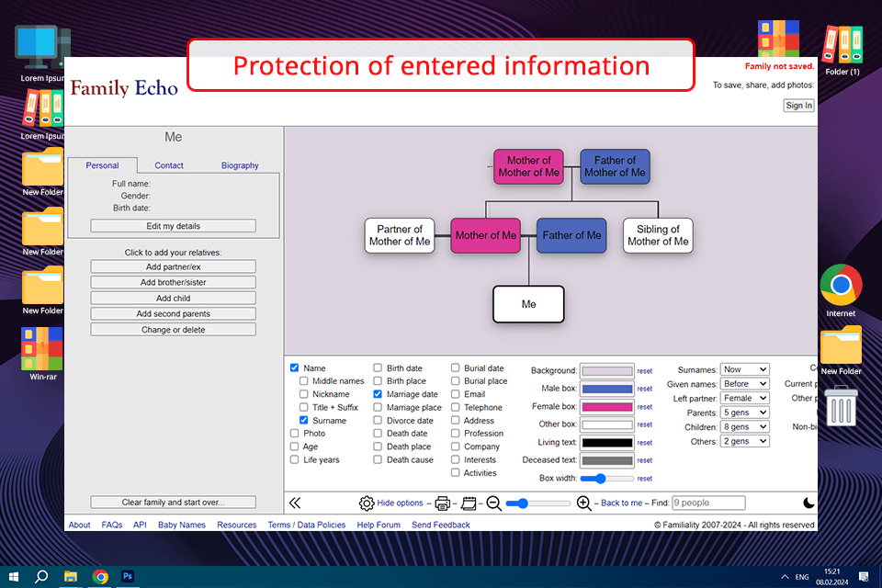
Task: Open the Surnames dropdown
Action: pyautogui.click(x=745, y=369)
